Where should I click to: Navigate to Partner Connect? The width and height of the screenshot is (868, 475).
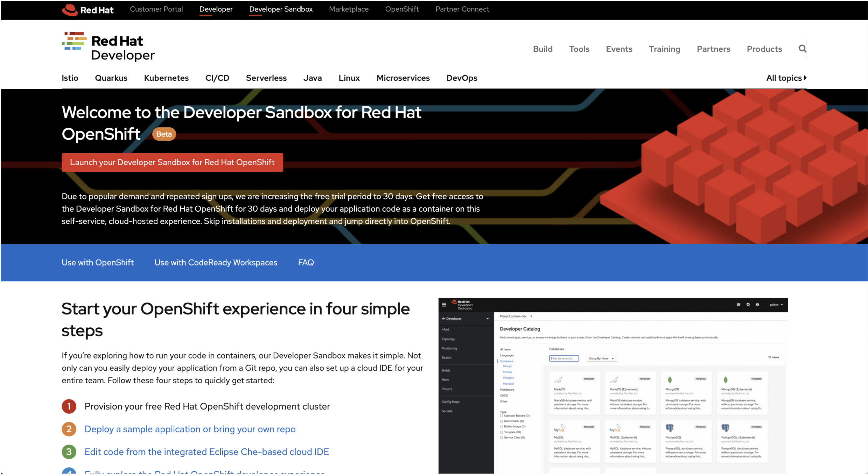point(462,9)
